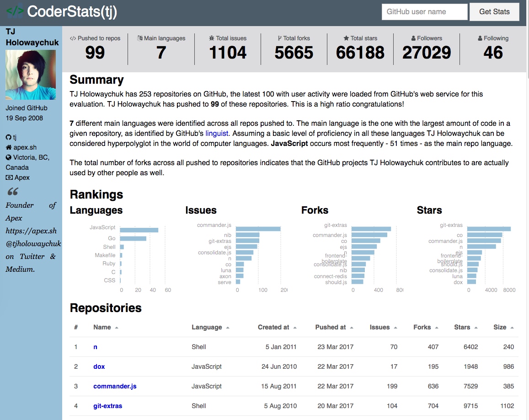
Task: Click the quote mark icon above bio
Action: point(13,192)
